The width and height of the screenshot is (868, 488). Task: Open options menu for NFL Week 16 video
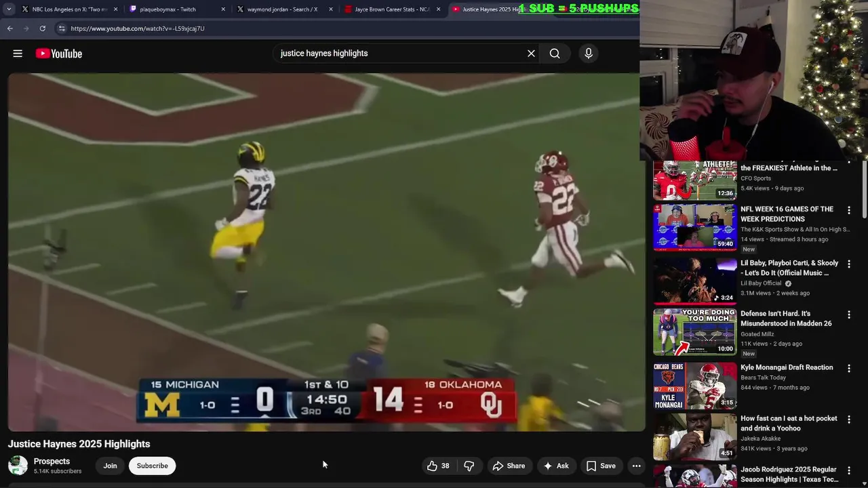tap(848, 211)
